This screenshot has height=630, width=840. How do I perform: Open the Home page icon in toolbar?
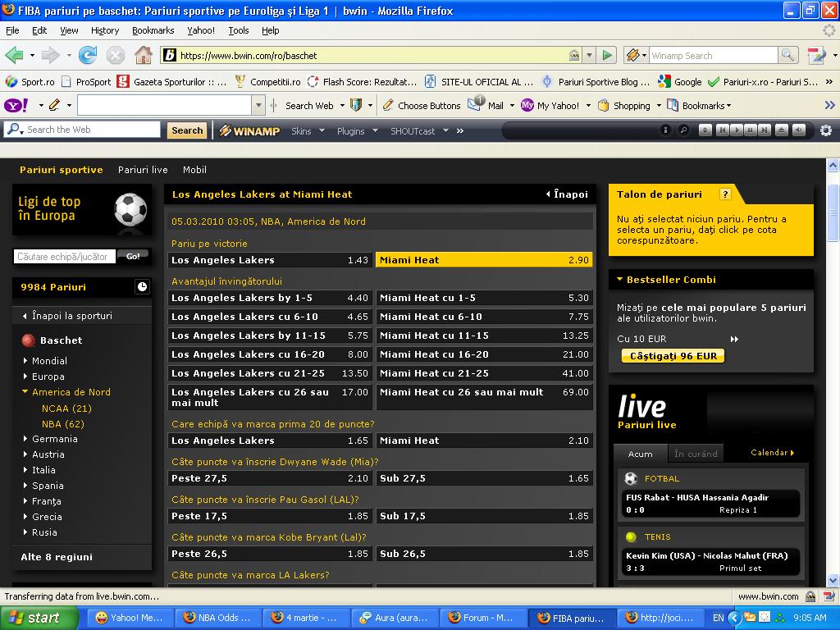click(x=143, y=55)
